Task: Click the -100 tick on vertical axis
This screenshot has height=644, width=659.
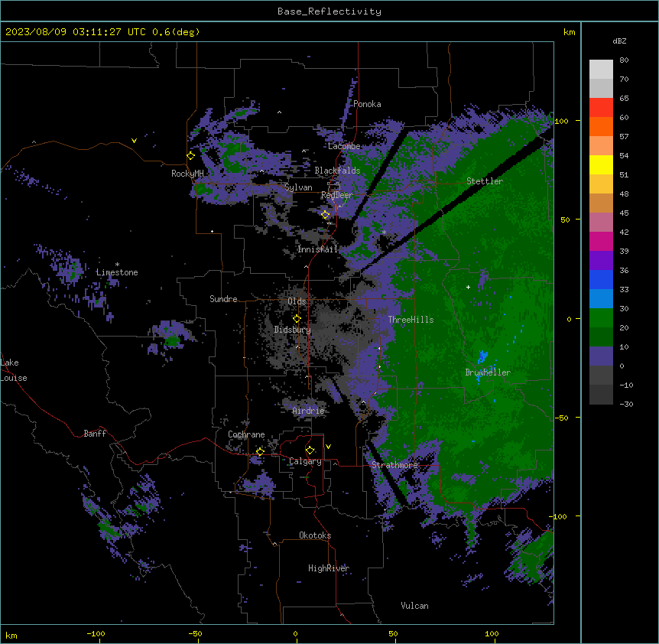Action: 559,516
